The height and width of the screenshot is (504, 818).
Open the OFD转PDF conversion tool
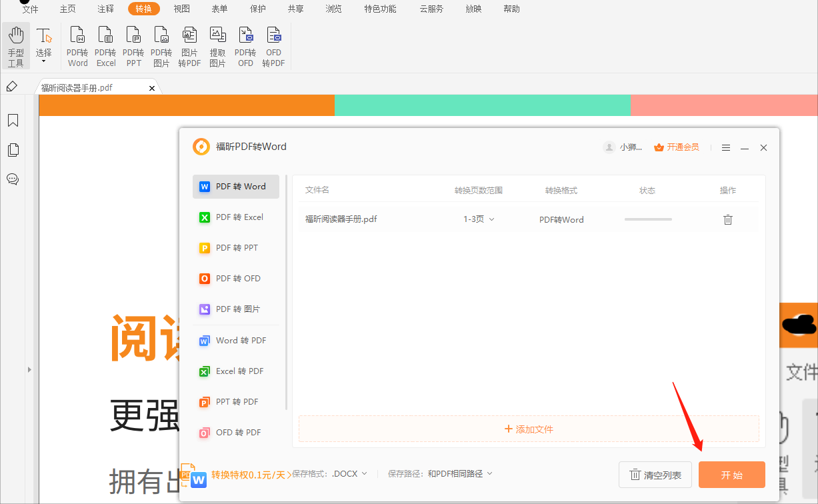[x=273, y=44]
